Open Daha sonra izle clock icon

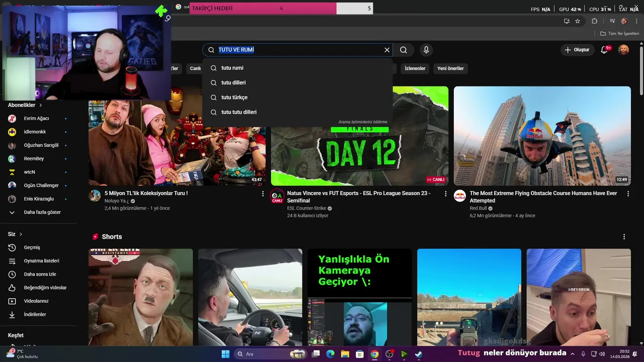[12, 275]
